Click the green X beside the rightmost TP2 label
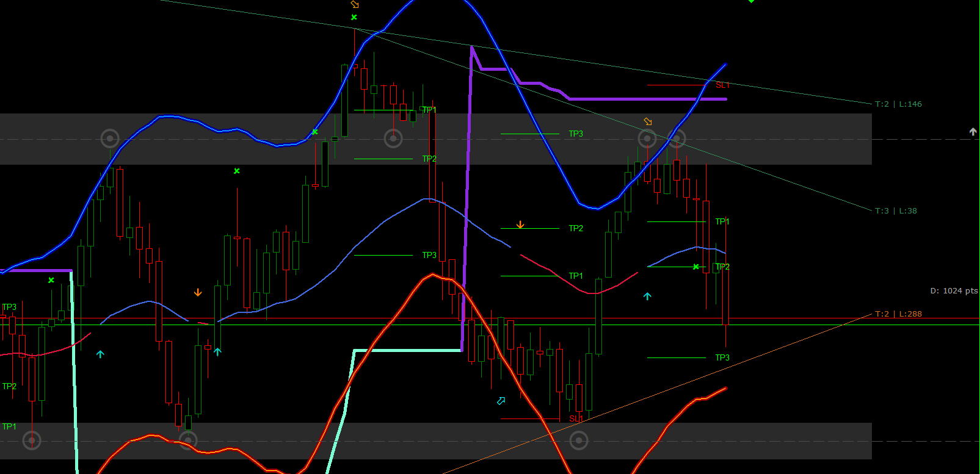Image resolution: width=980 pixels, height=474 pixels. pos(695,267)
